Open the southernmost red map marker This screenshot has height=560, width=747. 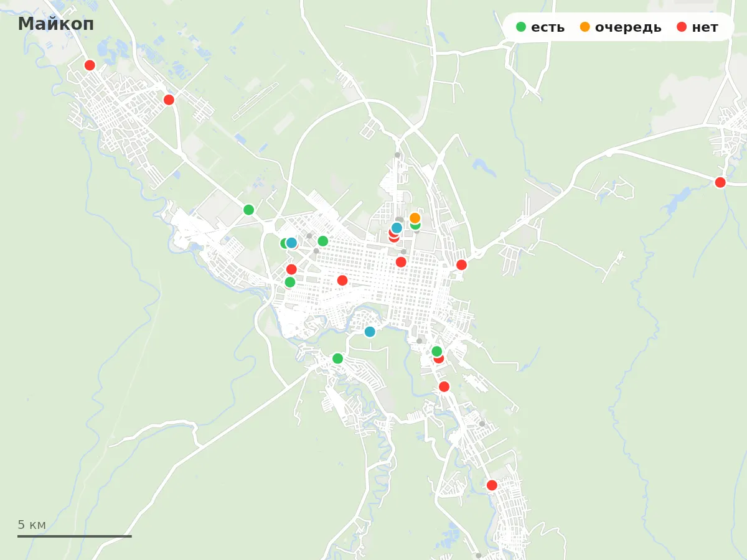(x=492, y=485)
